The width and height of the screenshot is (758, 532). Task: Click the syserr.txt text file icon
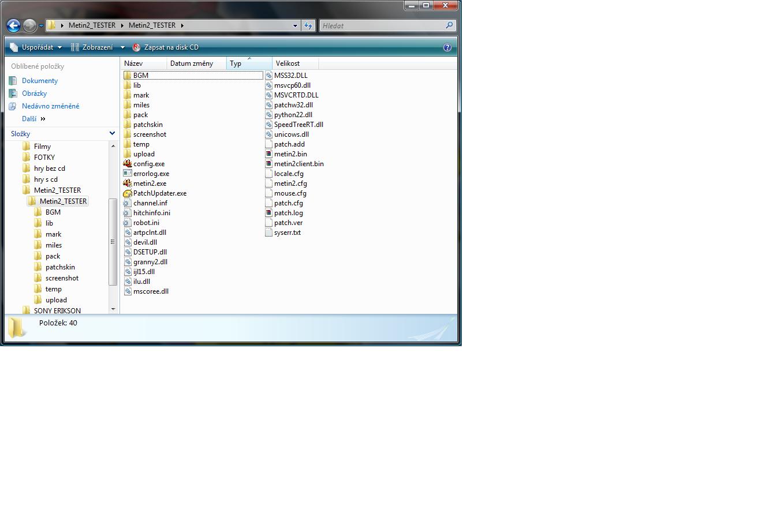tap(268, 233)
